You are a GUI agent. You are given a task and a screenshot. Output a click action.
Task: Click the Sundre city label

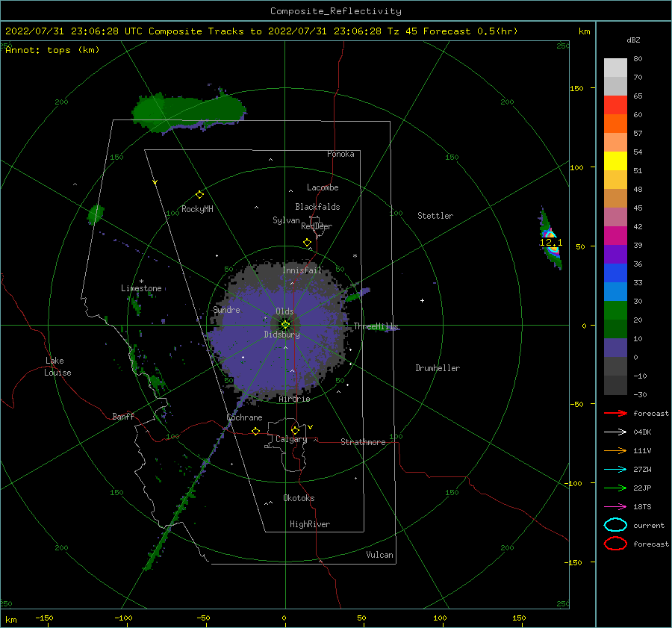(x=227, y=310)
